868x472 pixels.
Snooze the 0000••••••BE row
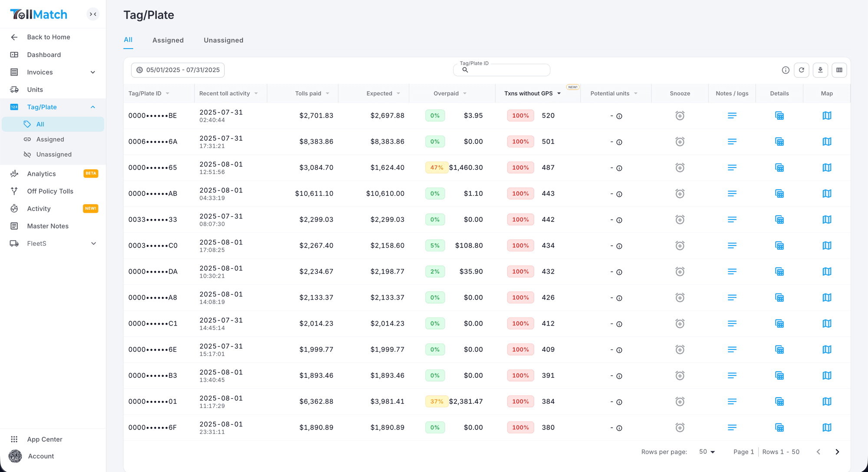(680, 116)
